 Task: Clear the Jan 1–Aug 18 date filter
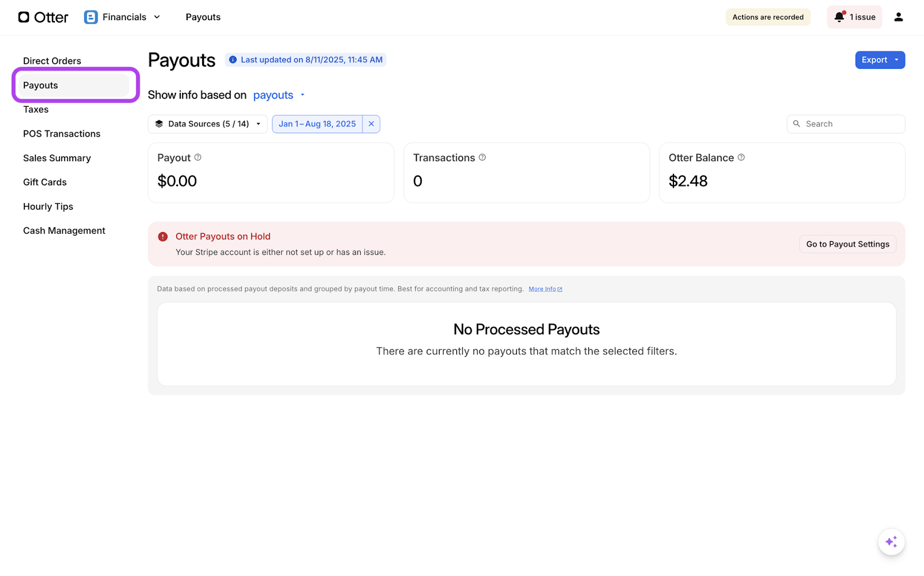(x=371, y=124)
